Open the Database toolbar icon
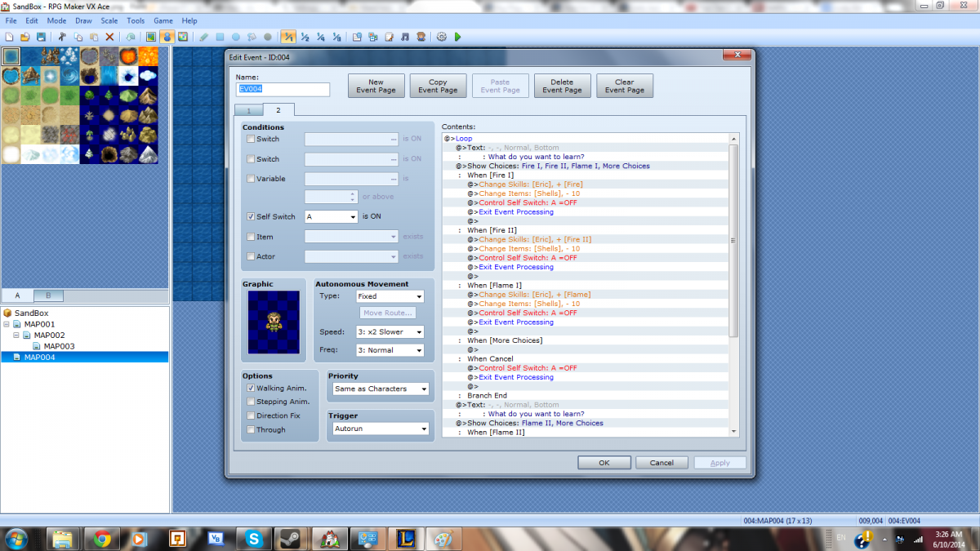This screenshot has height=551, width=980. point(357,37)
